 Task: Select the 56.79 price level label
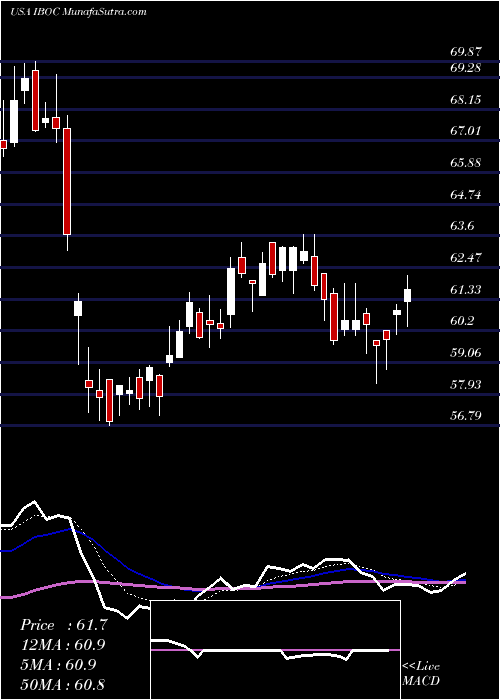click(466, 417)
